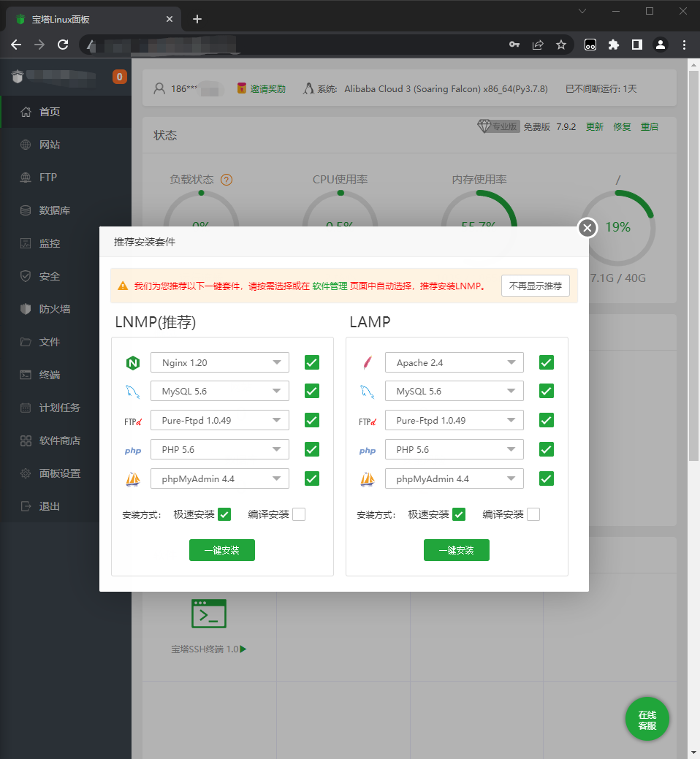Uncheck the LNMP Pure-Ftpd checkbox
Screen dimensions: 700x759
point(312,420)
